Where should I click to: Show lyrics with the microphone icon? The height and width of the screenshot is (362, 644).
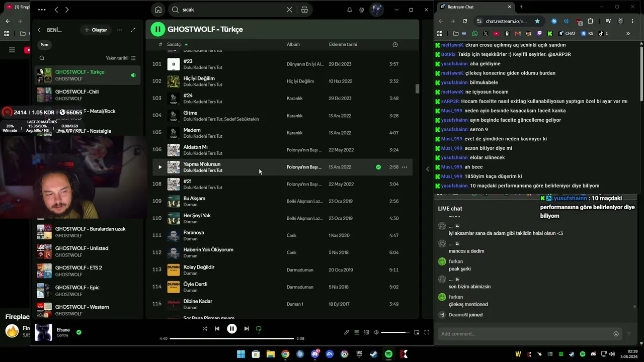point(347,332)
